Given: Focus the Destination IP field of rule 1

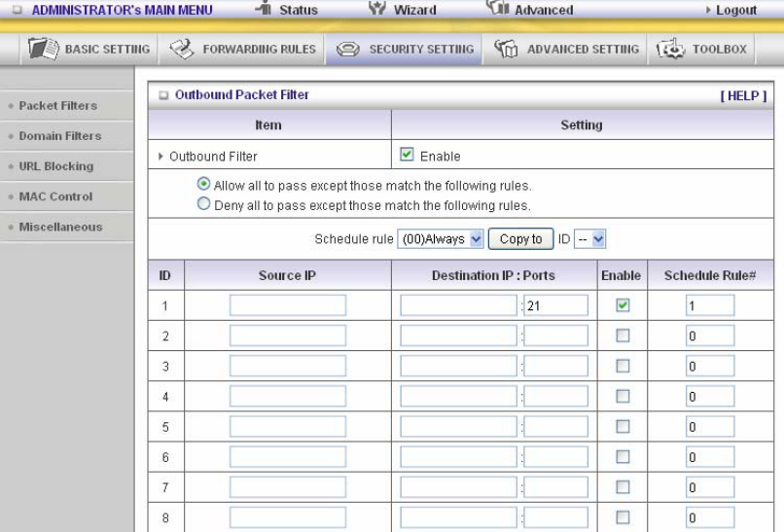Looking at the screenshot, I should (x=458, y=305).
